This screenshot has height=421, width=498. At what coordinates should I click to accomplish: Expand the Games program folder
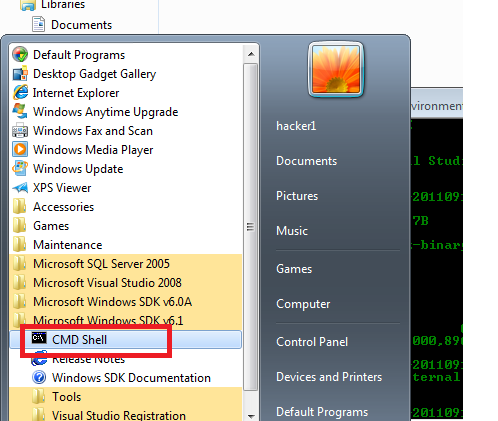coord(126,226)
